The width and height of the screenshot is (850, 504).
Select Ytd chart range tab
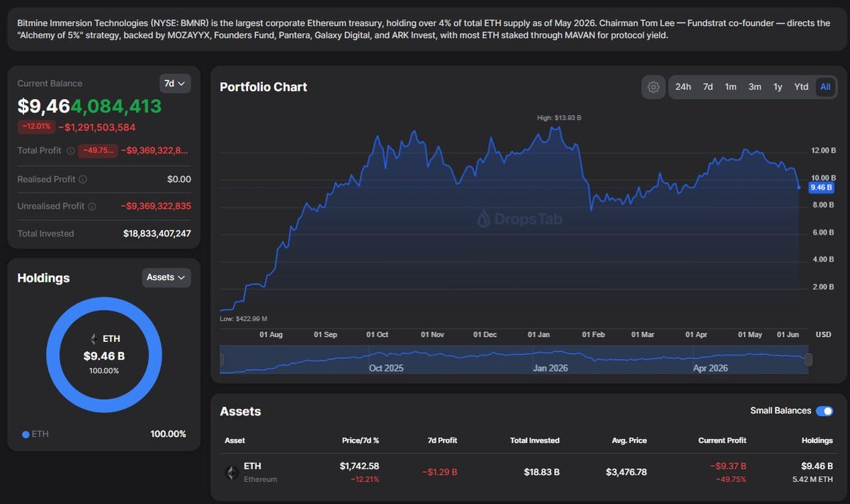(x=801, y=87)
